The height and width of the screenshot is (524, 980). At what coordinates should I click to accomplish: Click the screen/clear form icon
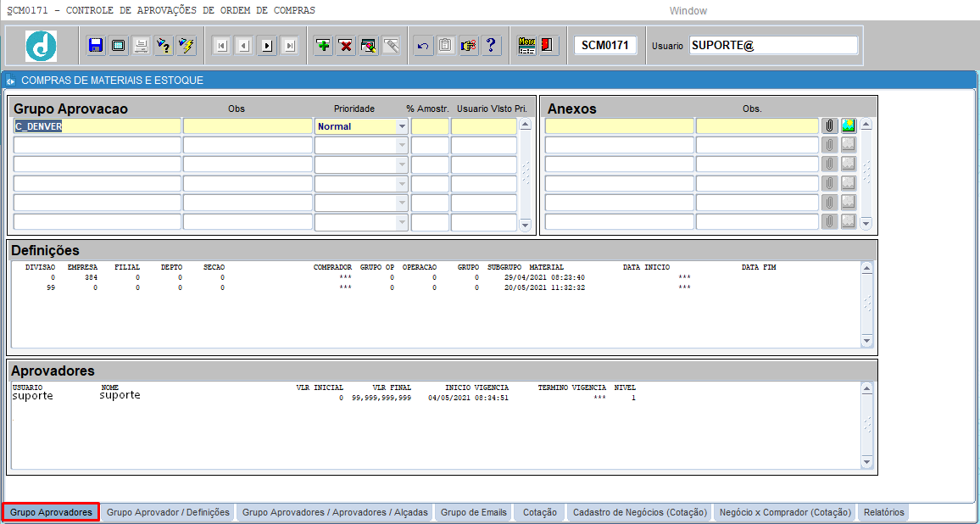pyautogui.click(x=119, y=46)
